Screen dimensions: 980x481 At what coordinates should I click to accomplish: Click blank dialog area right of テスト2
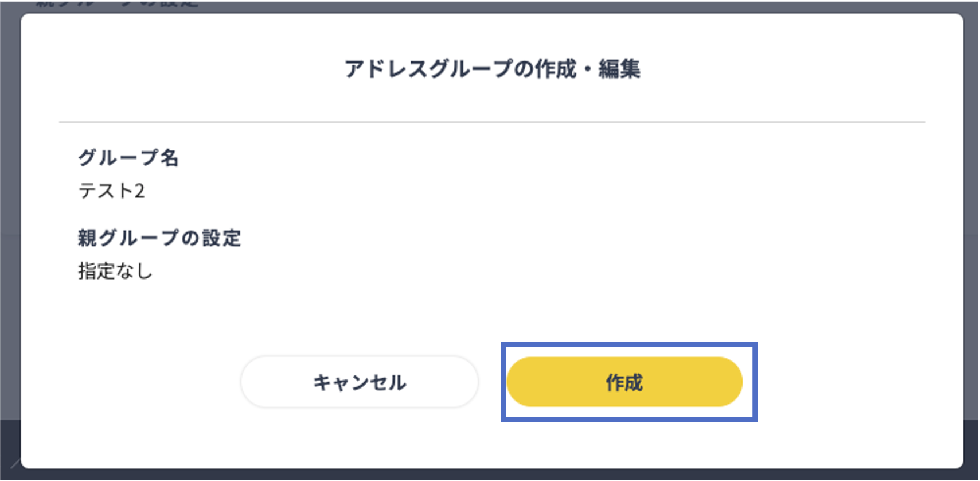coord(459,191)
